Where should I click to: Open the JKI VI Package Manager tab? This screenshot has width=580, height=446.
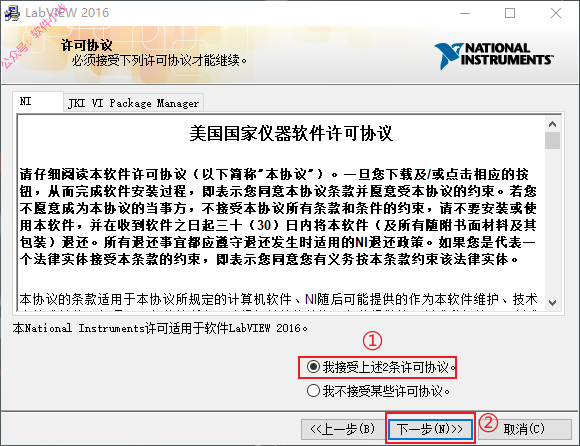click(134, 103)
